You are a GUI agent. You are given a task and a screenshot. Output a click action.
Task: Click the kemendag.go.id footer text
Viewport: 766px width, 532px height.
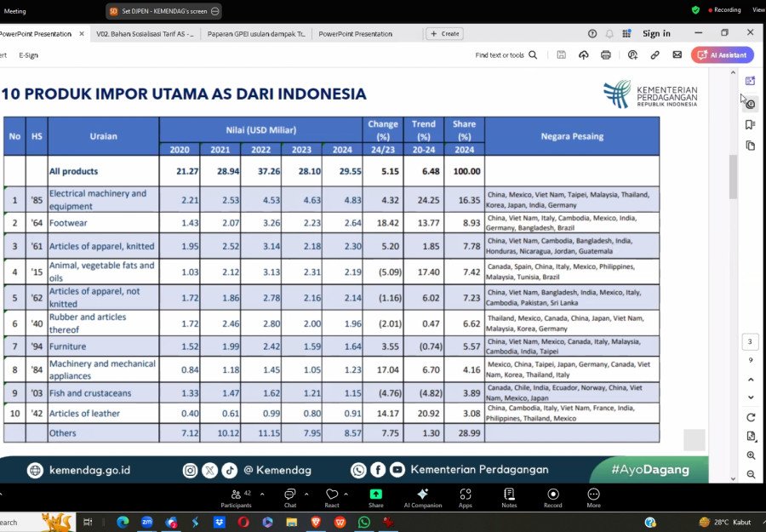90,470
